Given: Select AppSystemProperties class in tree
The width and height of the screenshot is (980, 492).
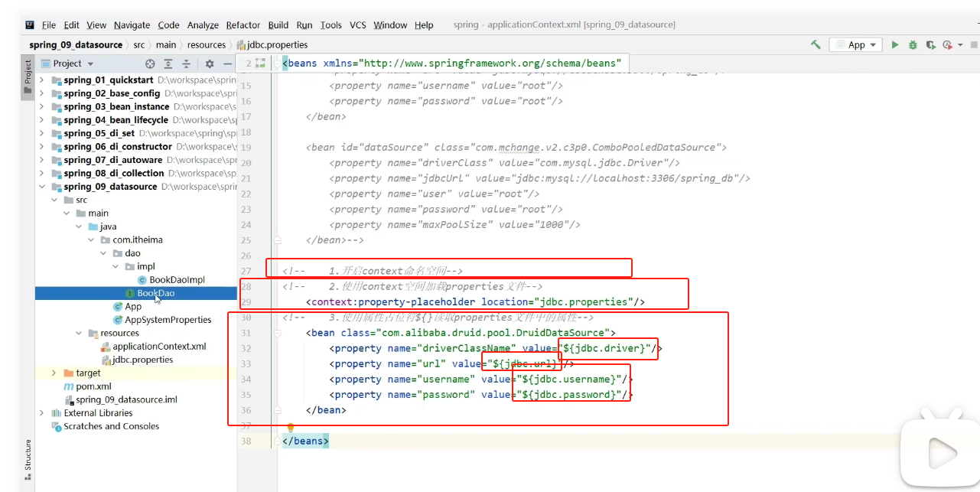Looking at the screenshot, I should tap(168, 319).
